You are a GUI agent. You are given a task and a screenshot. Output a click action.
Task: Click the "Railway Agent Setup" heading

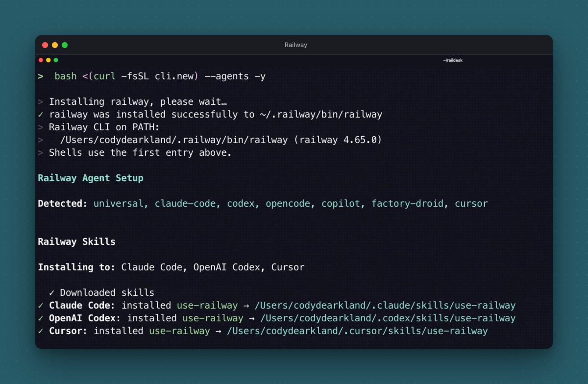(91, 178)
